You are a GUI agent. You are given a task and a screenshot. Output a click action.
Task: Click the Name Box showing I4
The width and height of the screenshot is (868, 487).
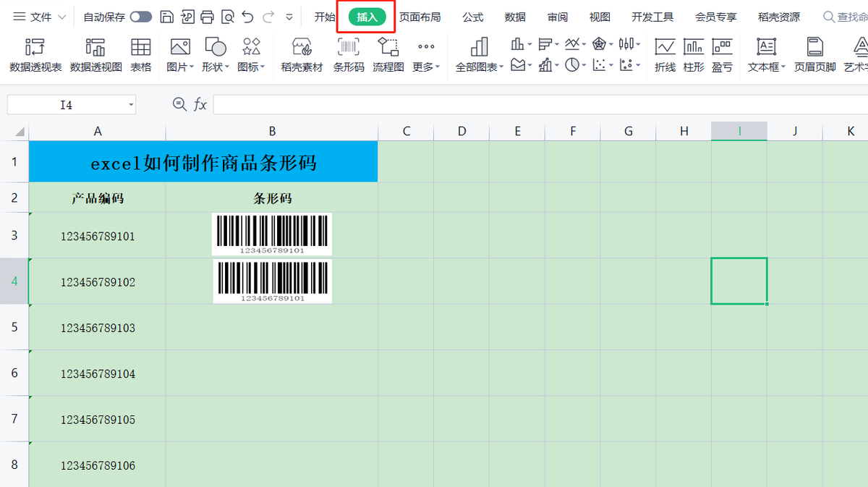point(67,105)
